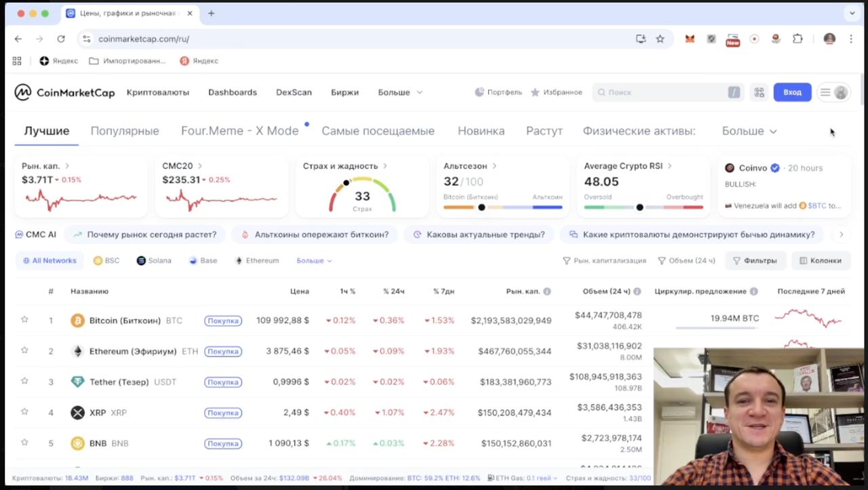Open the Chrome extensions puzzle icon

coord(797,39)
